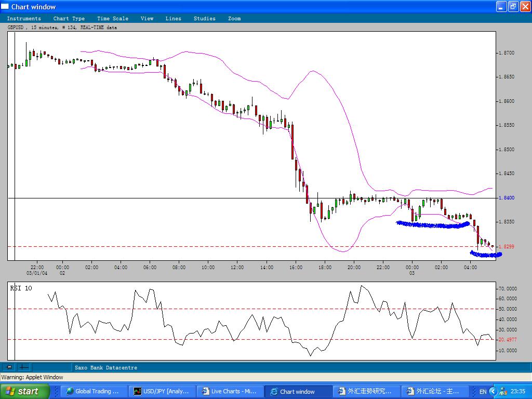Click the EN language indicator
532x399 pixels.
coord(483,392)
